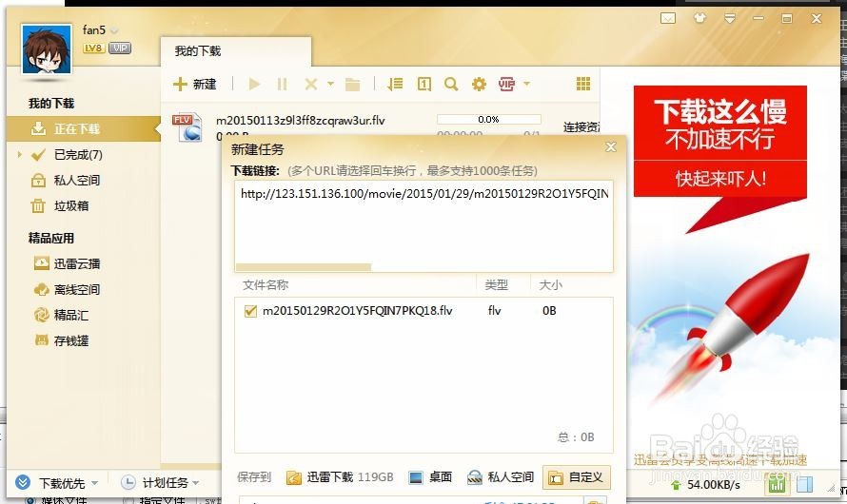
Task: Pause download with the pause icon
Action: [x=282, y=85]
